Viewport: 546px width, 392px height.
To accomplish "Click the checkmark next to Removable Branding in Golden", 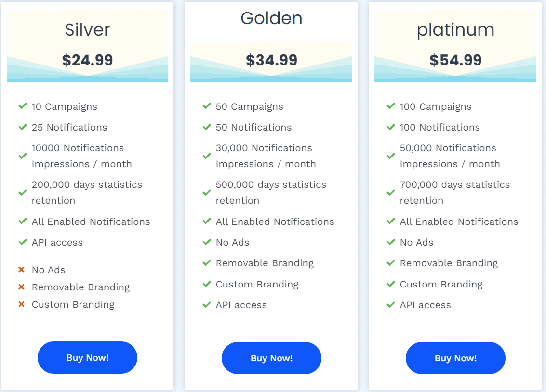I will (x=206, y=263).
